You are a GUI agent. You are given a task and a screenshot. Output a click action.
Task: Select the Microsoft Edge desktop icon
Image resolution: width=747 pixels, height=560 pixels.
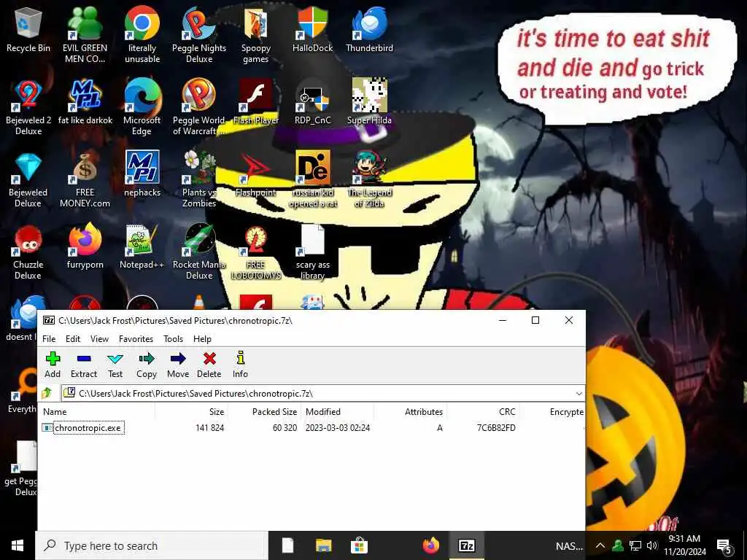(142, 107)
